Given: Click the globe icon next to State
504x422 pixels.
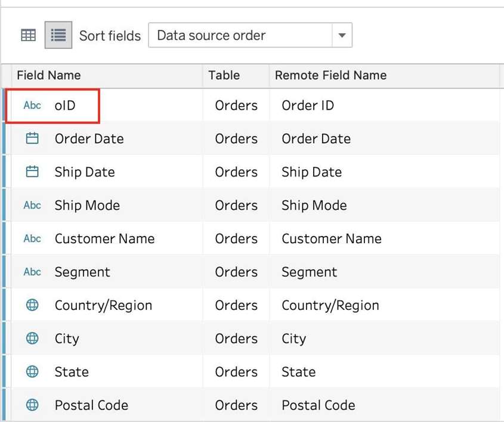Looking at the screenshot, I should click(x=32, y=372).
